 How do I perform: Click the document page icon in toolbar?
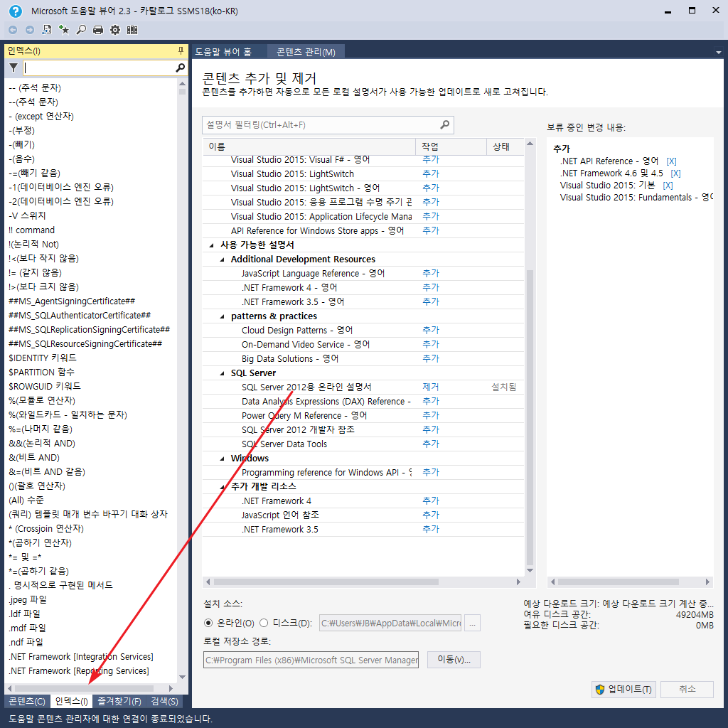click(x=47, y=30)
